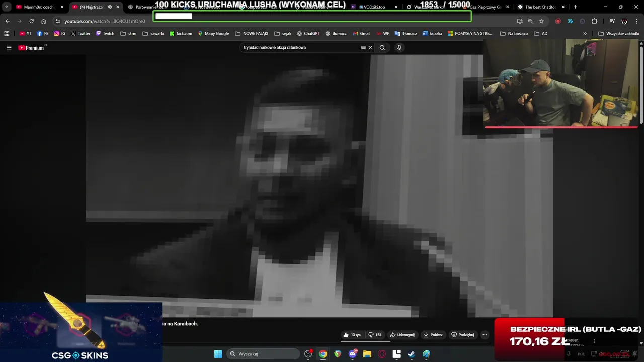
Task: Open the YT bookmark
Action: coord(25,34)
